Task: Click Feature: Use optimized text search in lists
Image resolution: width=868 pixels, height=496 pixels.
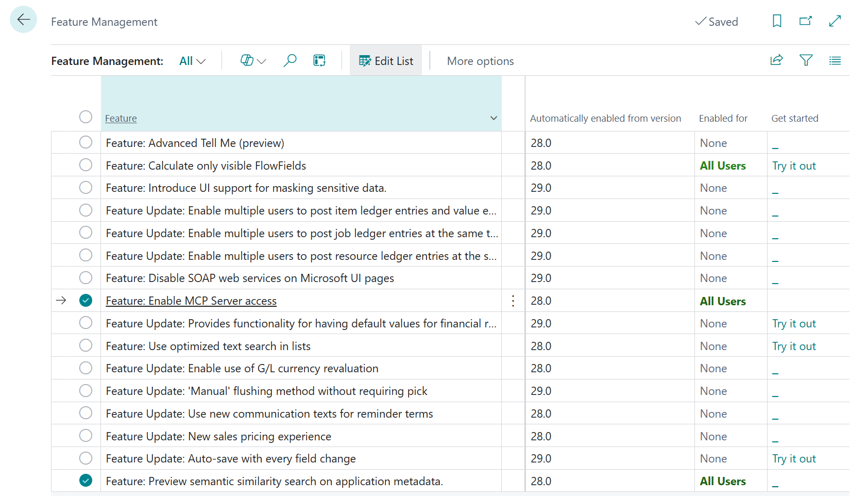Action: [208, 346]
